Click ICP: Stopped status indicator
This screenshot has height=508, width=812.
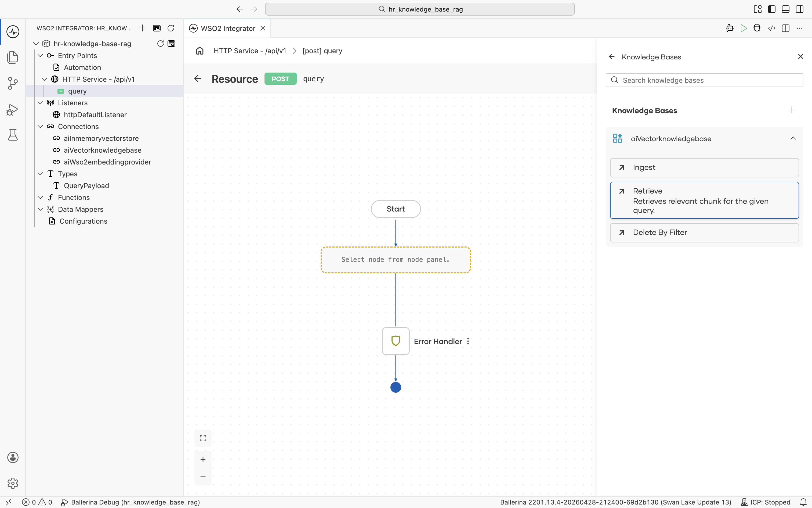(x=766, y=502)
